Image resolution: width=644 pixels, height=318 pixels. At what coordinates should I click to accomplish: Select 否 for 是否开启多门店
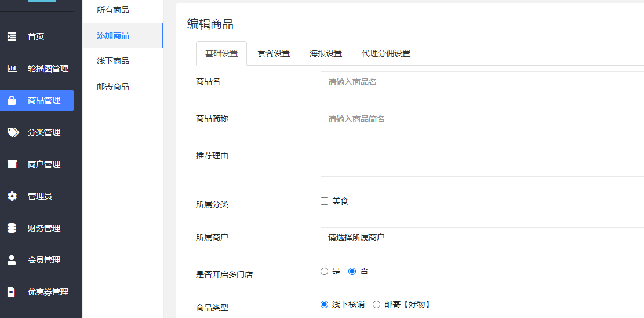click(352, 272)
